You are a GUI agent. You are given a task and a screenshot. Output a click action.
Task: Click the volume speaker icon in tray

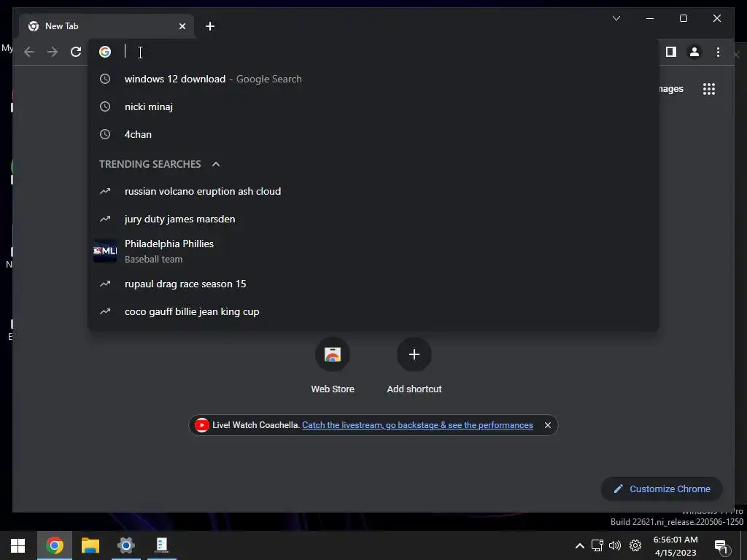coord(615,545)
